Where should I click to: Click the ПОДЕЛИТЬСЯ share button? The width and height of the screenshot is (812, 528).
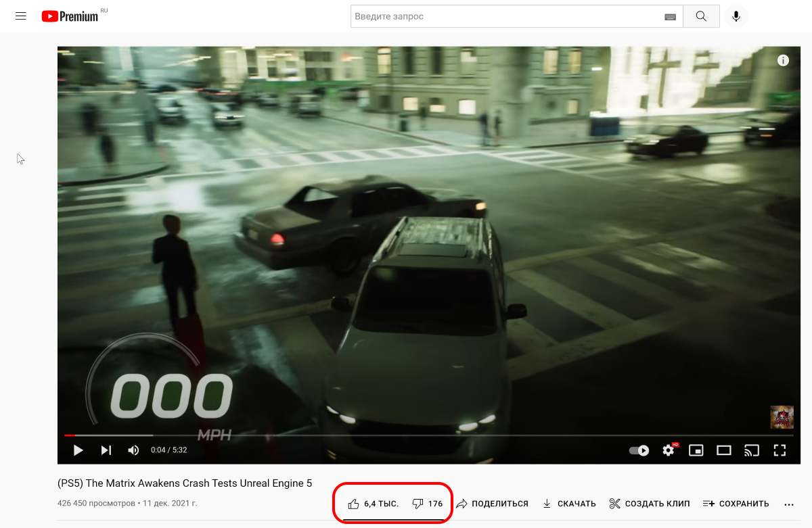tap(492, 504)
